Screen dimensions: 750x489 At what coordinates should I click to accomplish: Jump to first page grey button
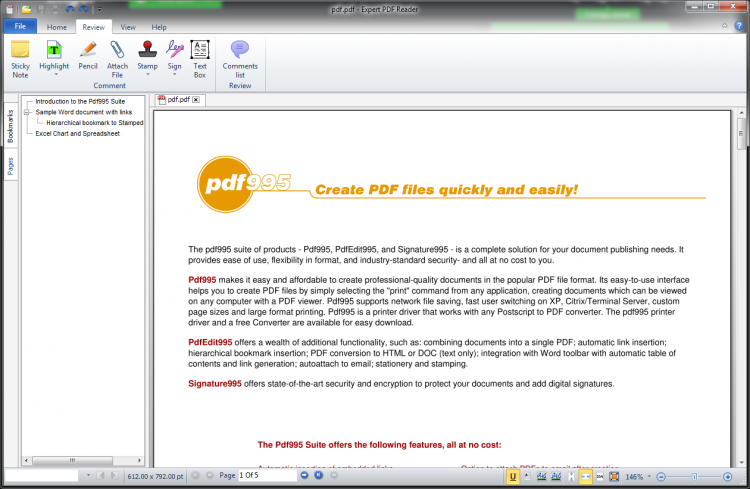click(x=195, y=475)
